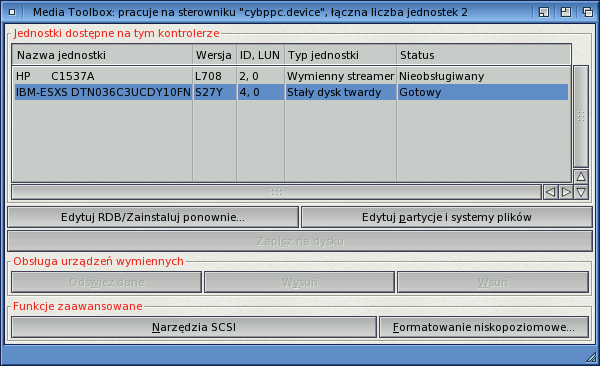This screenshot has width=600, height=366.
Task: Click the Wersja column header
Action: tap(214, 55)
